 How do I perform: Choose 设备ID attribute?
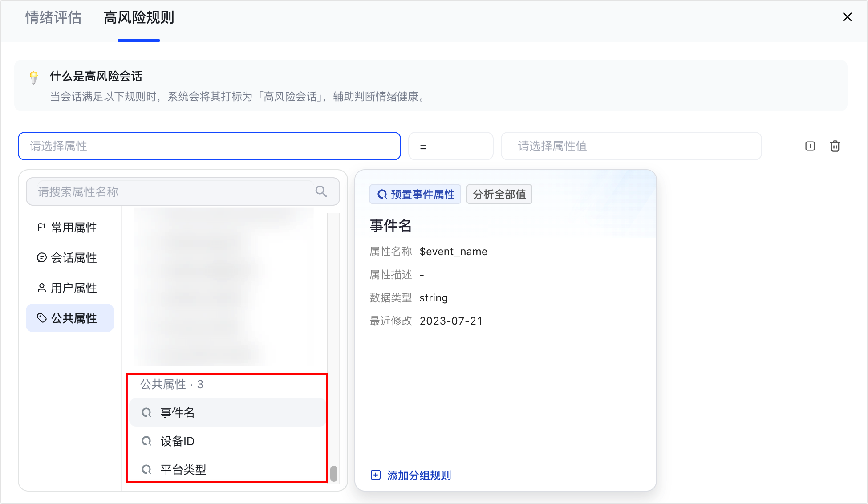(227, 441)
